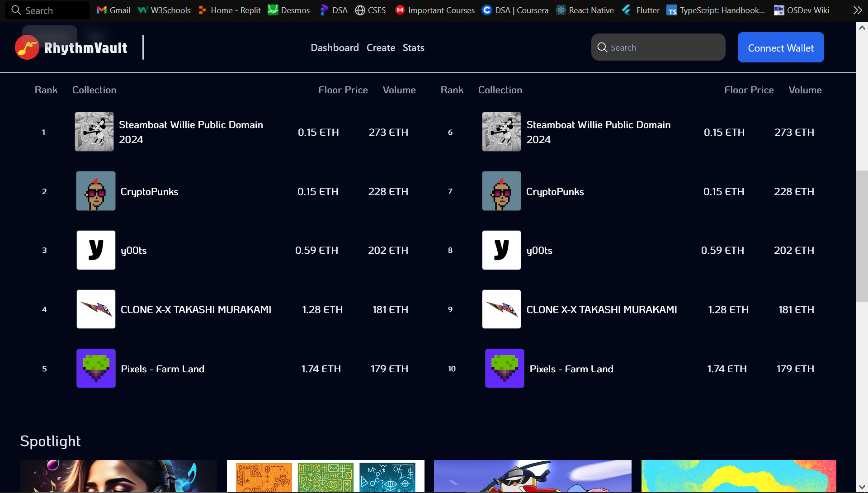The image size is (868, 493).
Task: Open the Pixels - Farm Land rank 5 link
Action: (162, 369)
